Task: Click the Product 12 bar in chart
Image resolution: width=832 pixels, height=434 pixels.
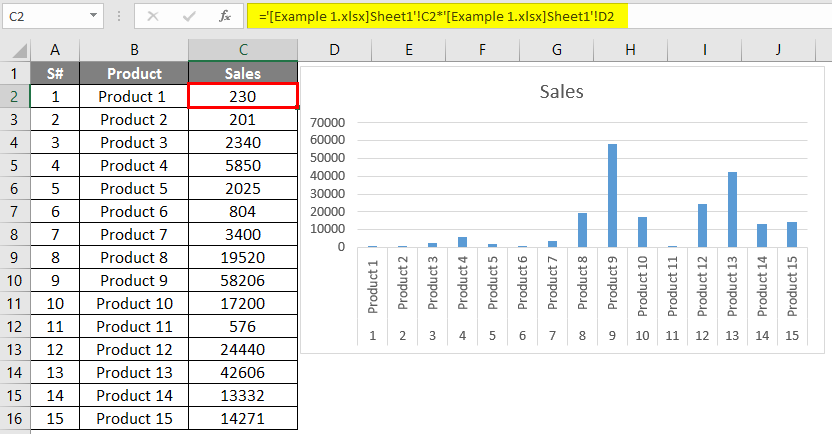Action: pos(702,225)
